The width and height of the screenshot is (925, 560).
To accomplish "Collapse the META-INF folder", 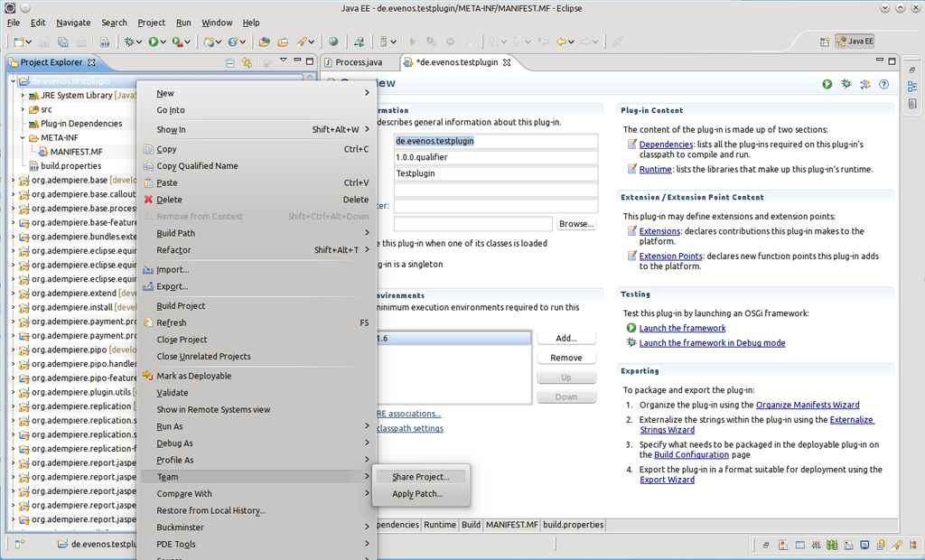I will 23,137.
